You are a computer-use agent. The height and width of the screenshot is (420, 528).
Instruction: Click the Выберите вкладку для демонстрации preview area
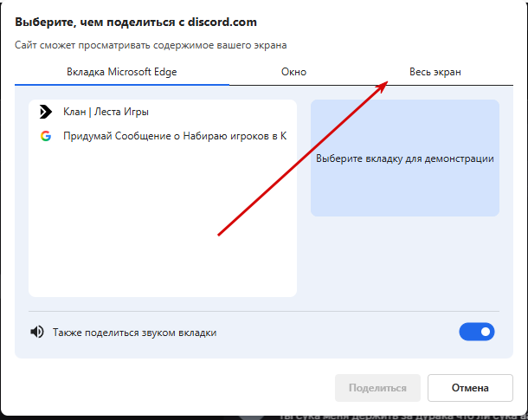(405, 158)
